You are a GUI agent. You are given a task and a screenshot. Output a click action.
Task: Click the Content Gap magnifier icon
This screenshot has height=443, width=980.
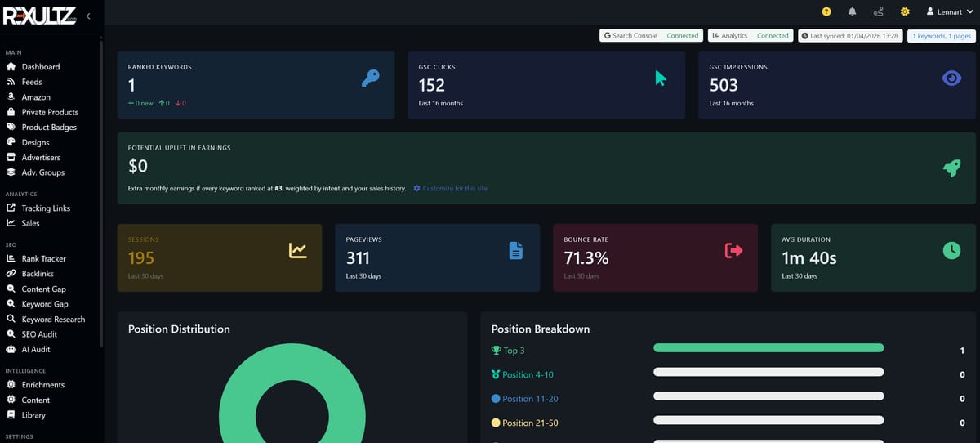click(x=11, y=289)
